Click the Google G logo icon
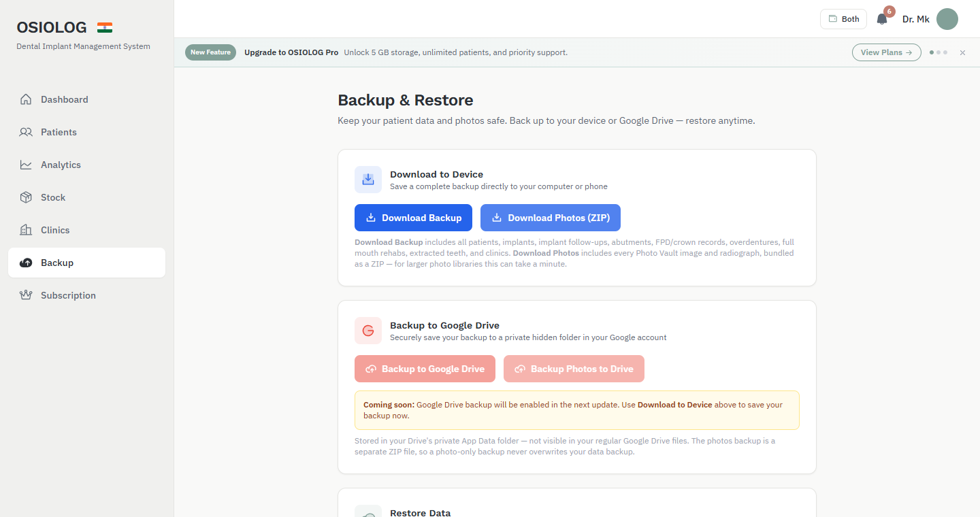 [x=368, y=331]
